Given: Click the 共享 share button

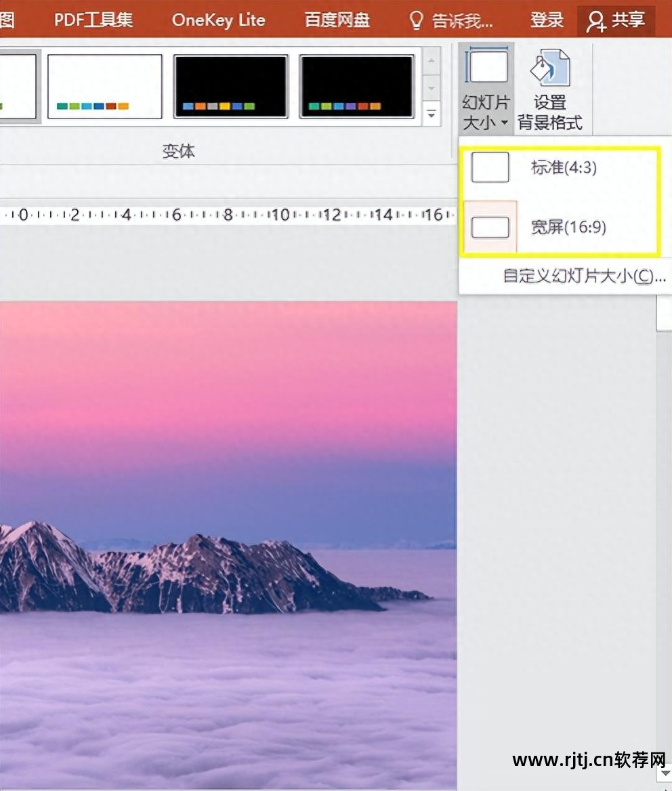Looking at the screenshot, I should [x=616, y=20].
